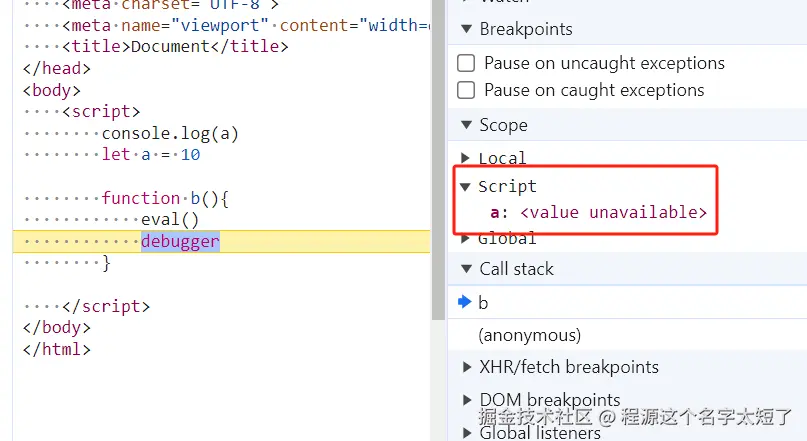The image size is (807, 441).
Task: Click the closing </body> tag line
Action: tap(57, 327)
